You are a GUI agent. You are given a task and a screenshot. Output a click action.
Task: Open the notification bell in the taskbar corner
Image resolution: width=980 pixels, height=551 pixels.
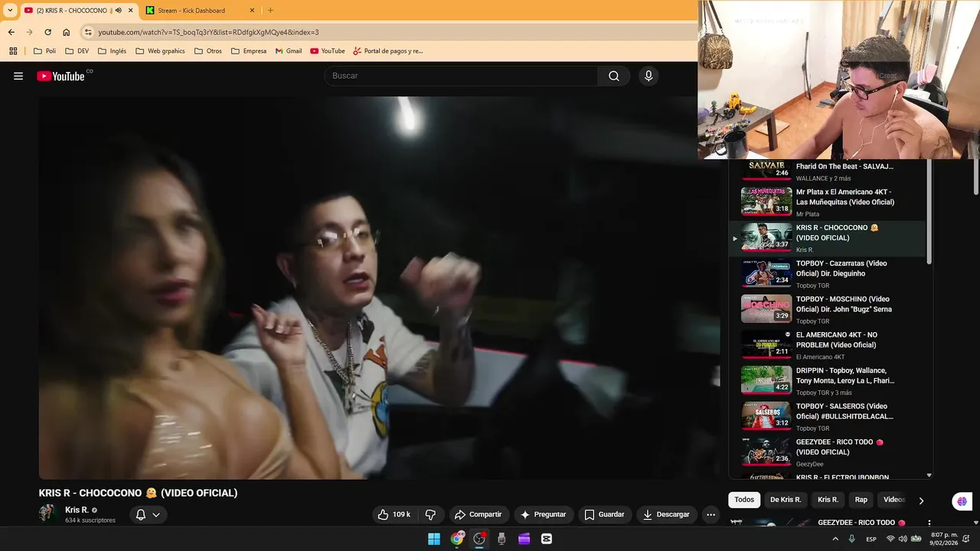click(x=966, y=539)
